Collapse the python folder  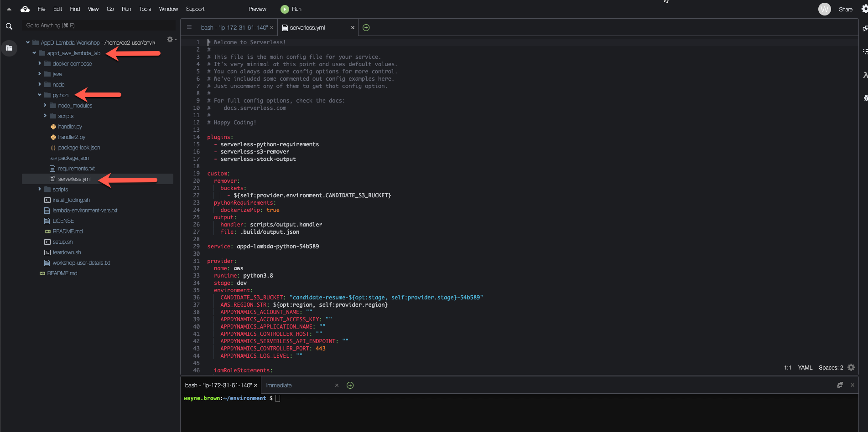(40, 95)
